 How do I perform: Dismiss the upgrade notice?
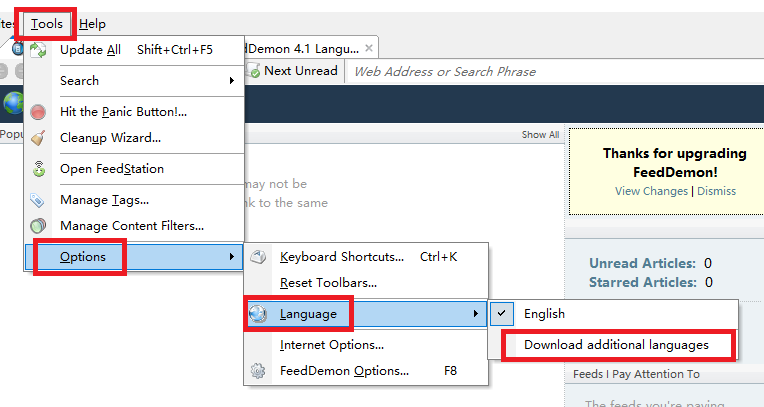click(x=716, y=191)
